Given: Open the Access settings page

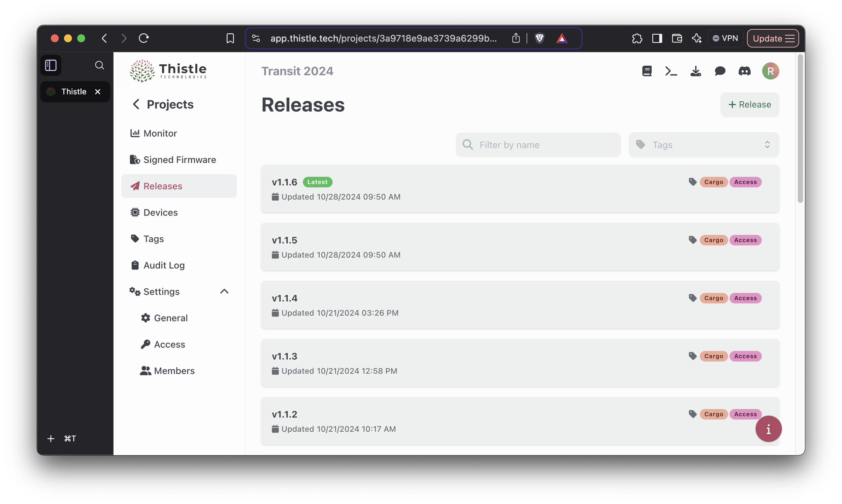Looking at the screenshot, I should pos(169,344).
